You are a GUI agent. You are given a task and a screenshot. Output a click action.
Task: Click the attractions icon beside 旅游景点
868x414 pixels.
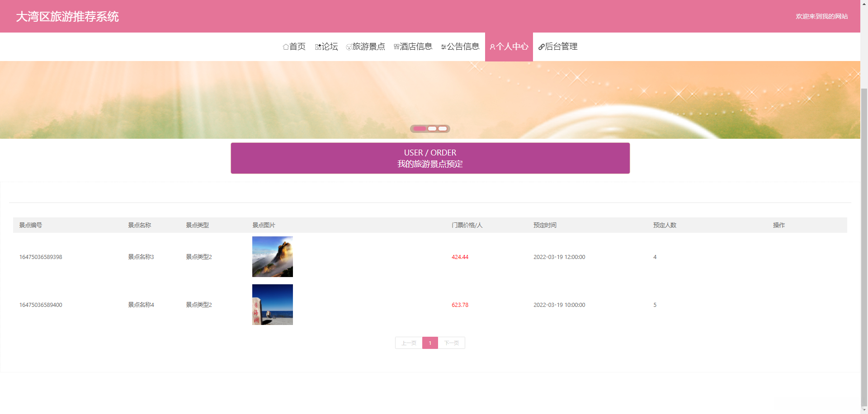coord(349,47)
